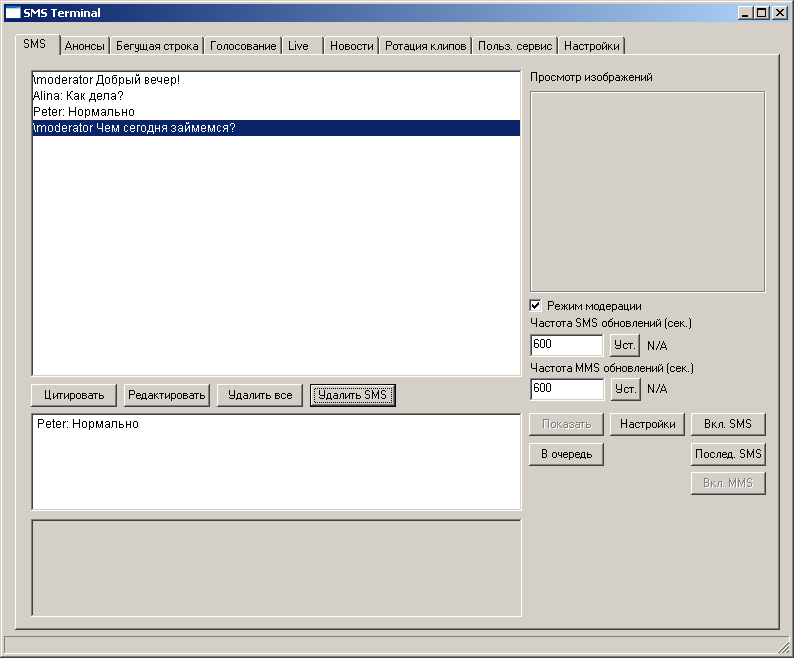Click the Вкл. SMS button

pos(728,424)
